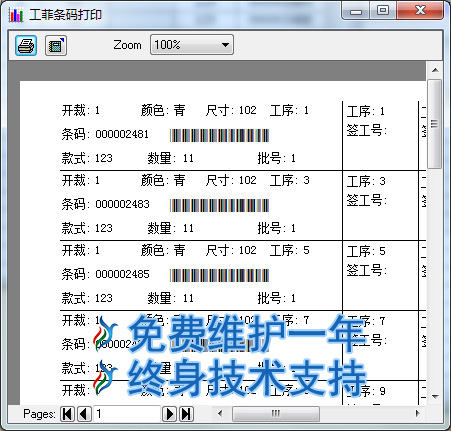The image size is (451, 431).
Task: Click the page setup icon beside the printer
Action: coord(56,45)
